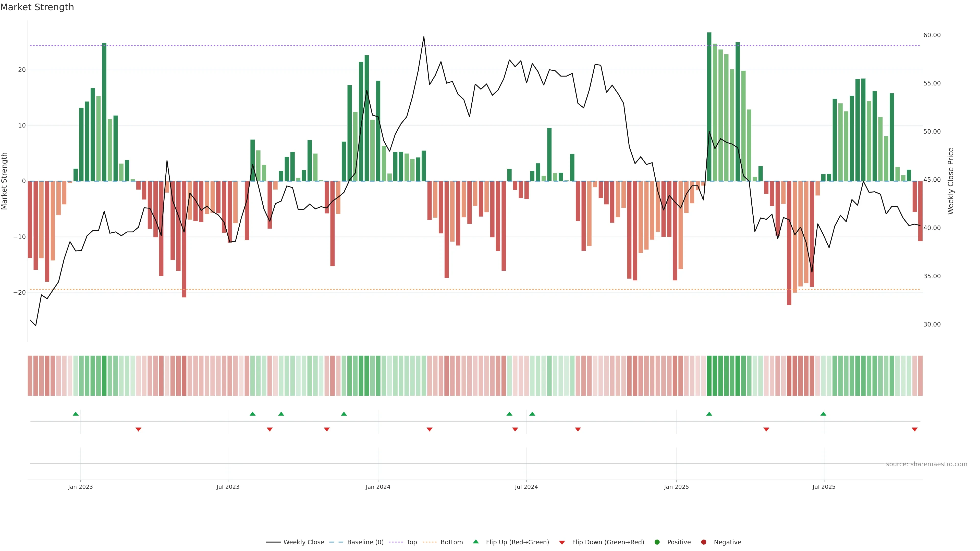Click the source: sharemaestro.com text
Screen dimensions: 980x551
[926, 464]
